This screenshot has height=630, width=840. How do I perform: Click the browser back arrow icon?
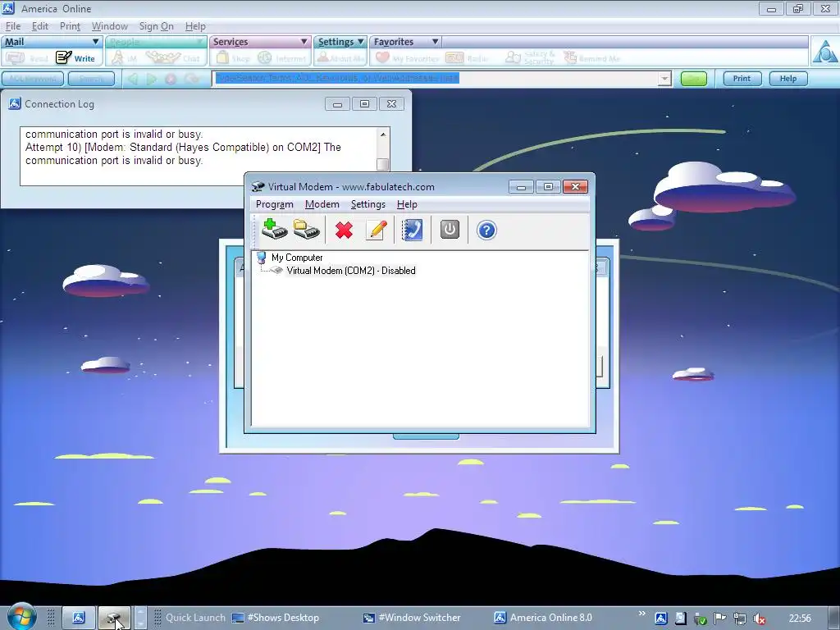point(133,79)
